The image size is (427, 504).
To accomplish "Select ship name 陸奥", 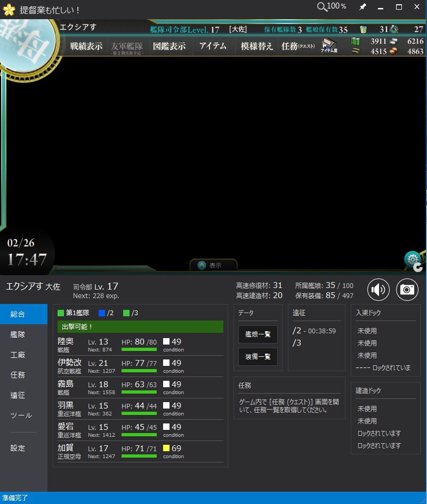I will (66, 341).
